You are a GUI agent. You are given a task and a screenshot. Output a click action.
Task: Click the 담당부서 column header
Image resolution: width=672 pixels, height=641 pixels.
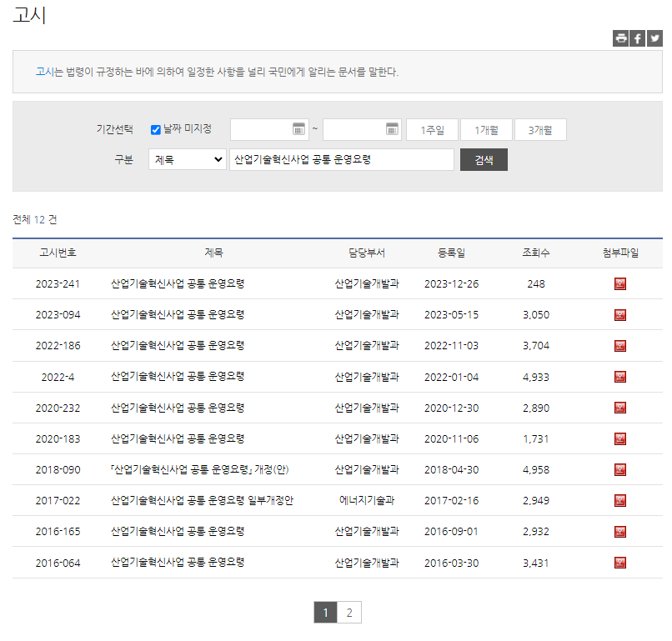367,253
